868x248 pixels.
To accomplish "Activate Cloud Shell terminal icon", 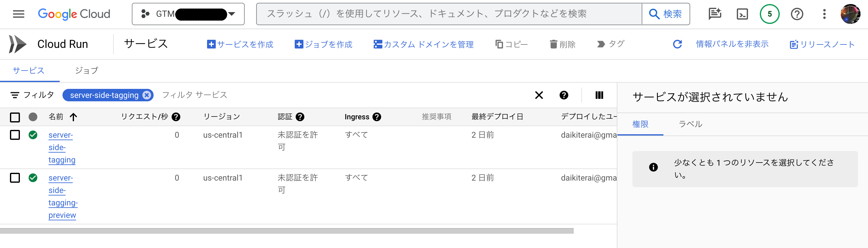I will (742, 14).
